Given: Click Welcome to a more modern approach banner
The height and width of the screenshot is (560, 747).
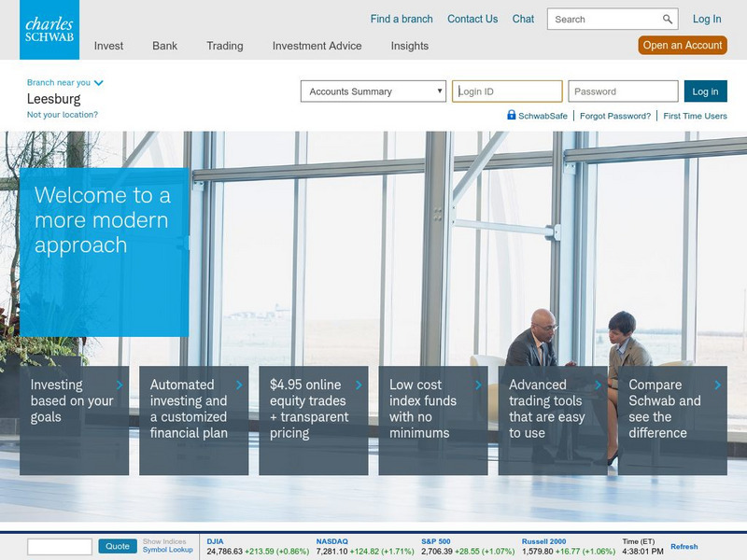Looking at the screenshot, I should click(x=105, y=252).
